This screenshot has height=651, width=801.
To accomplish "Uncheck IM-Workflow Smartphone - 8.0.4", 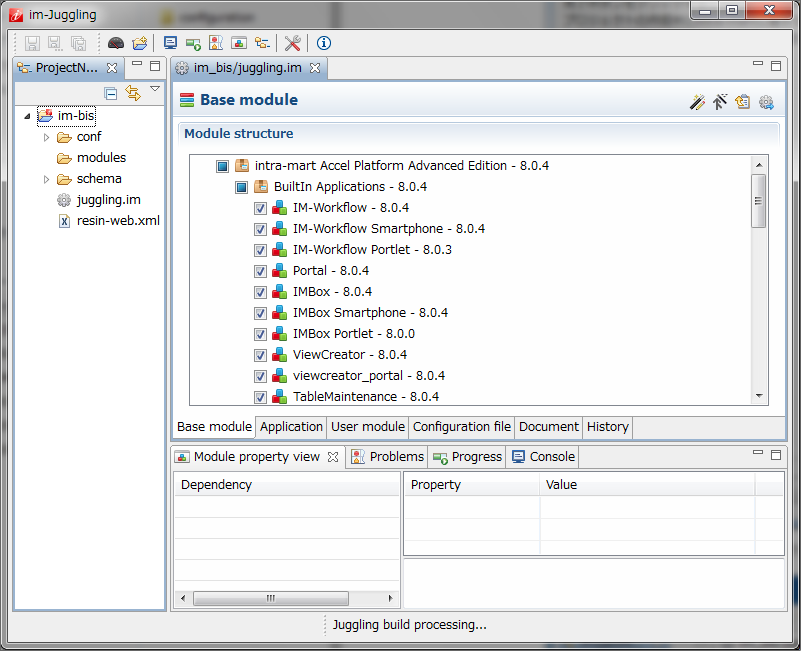I will (x=260, y=229).
